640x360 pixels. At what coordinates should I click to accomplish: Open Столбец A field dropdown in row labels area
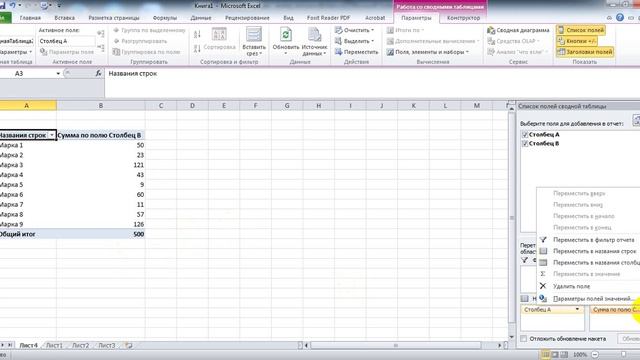(577, 310)
